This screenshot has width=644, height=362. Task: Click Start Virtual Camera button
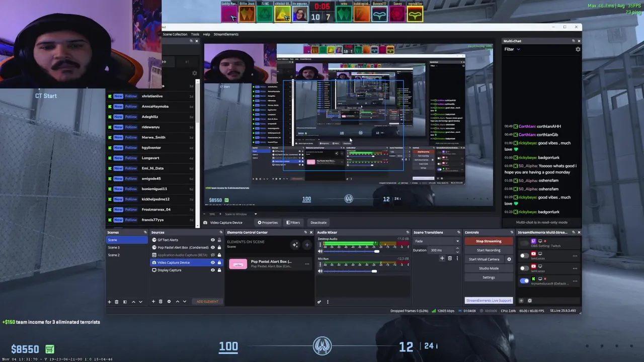pyautogui.click(x=484, y=259)
